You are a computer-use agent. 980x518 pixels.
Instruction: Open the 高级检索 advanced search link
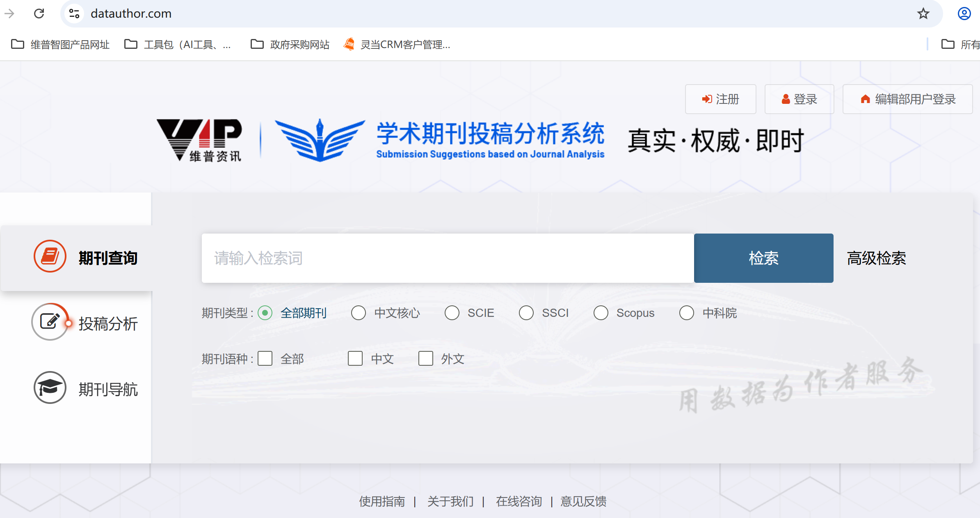click(x=877, y=258)
